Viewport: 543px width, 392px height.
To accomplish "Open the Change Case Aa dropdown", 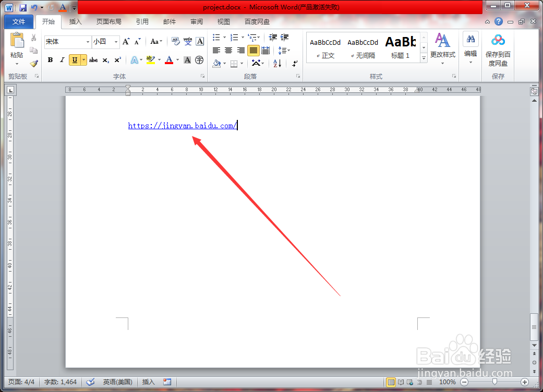I will (x=156, y=42).
